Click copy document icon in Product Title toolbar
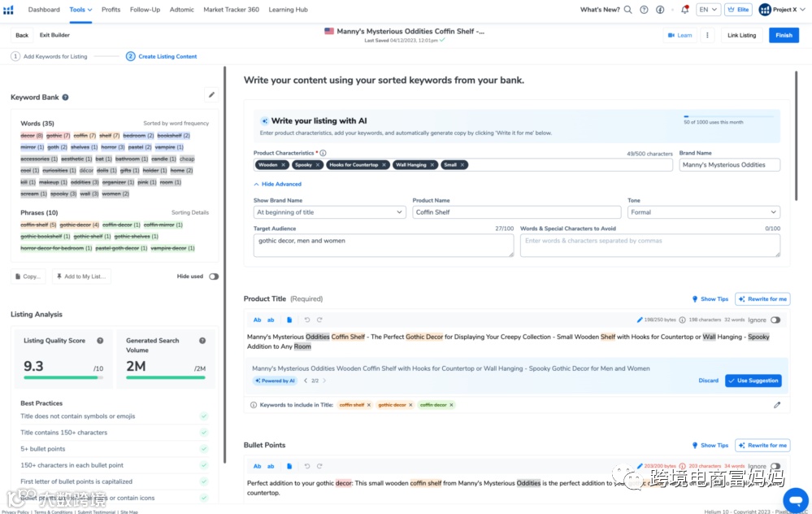 coord(289,320)
